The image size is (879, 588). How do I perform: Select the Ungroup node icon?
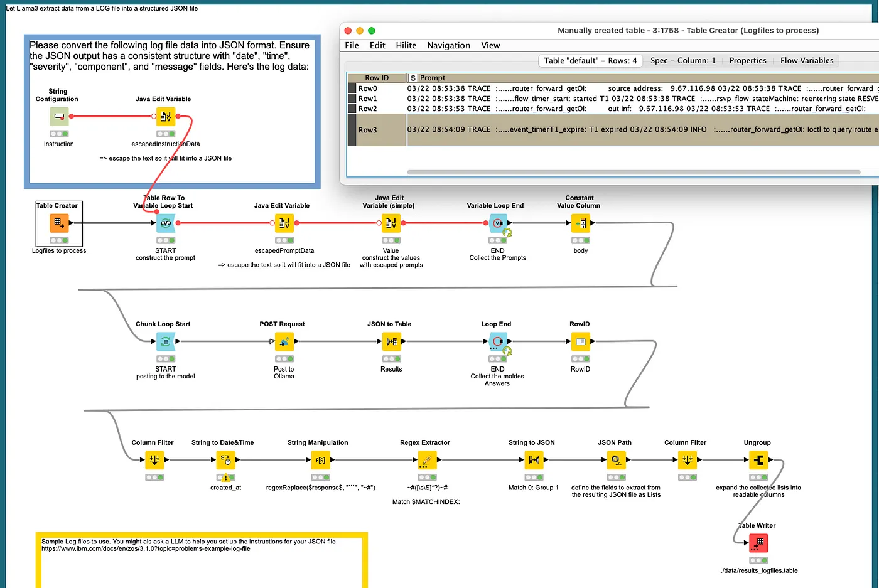758,460
